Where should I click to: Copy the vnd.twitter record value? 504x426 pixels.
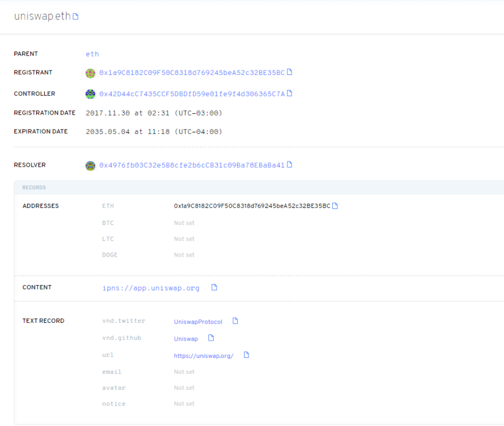coord(235,321)
